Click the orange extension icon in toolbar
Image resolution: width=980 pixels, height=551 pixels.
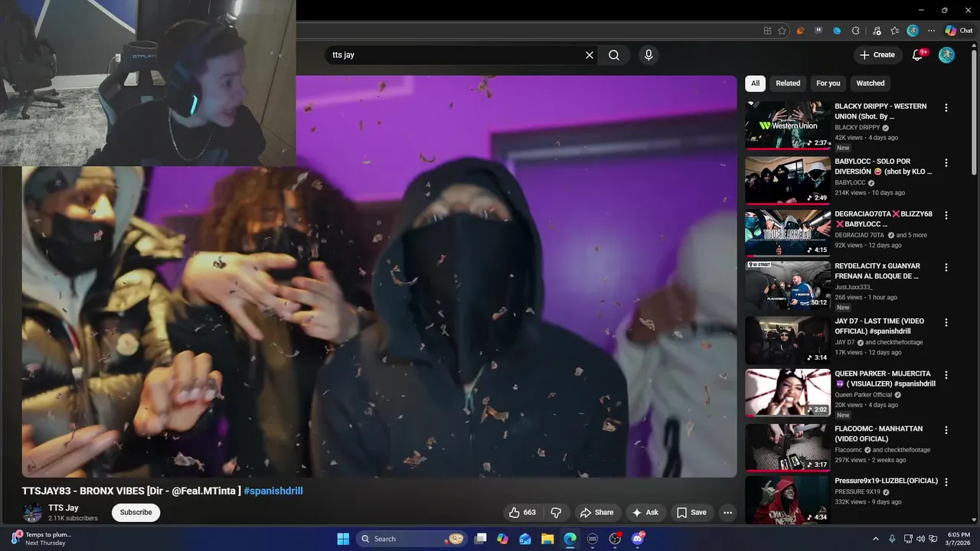801,31
